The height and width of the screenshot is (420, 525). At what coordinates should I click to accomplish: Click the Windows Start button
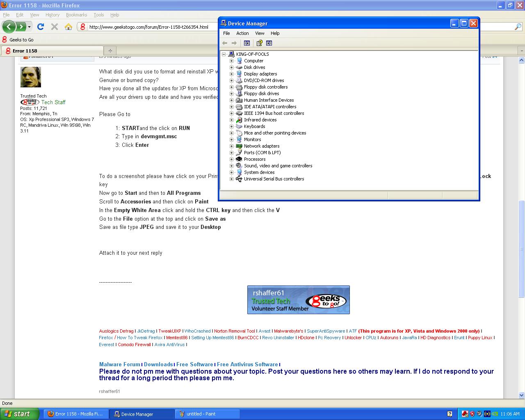click(x=20, y=414)
